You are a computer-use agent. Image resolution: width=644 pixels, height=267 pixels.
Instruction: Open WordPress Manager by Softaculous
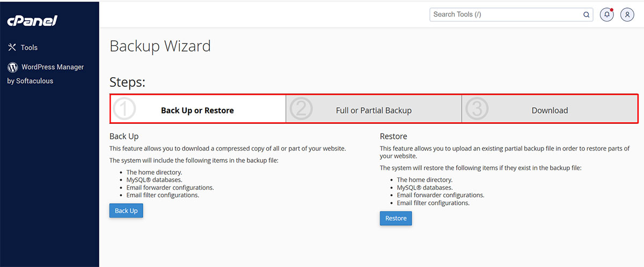point(46,74)
